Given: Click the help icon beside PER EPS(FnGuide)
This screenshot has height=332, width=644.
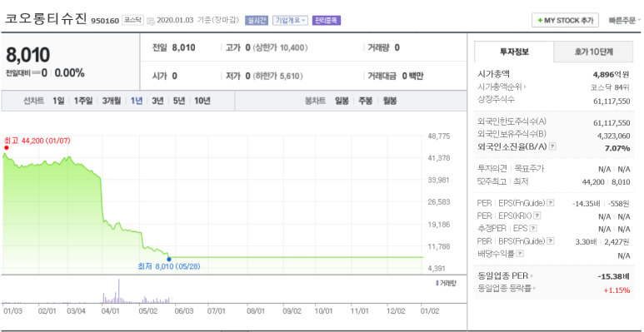Looking at the screenshot, I should pyautogui.click(x=551, y=203).
